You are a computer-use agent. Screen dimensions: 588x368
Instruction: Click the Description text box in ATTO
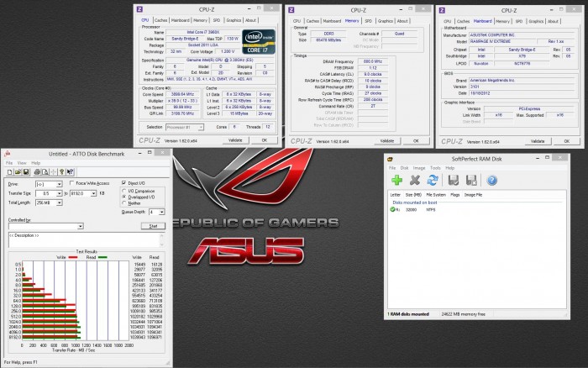(84, 240)
